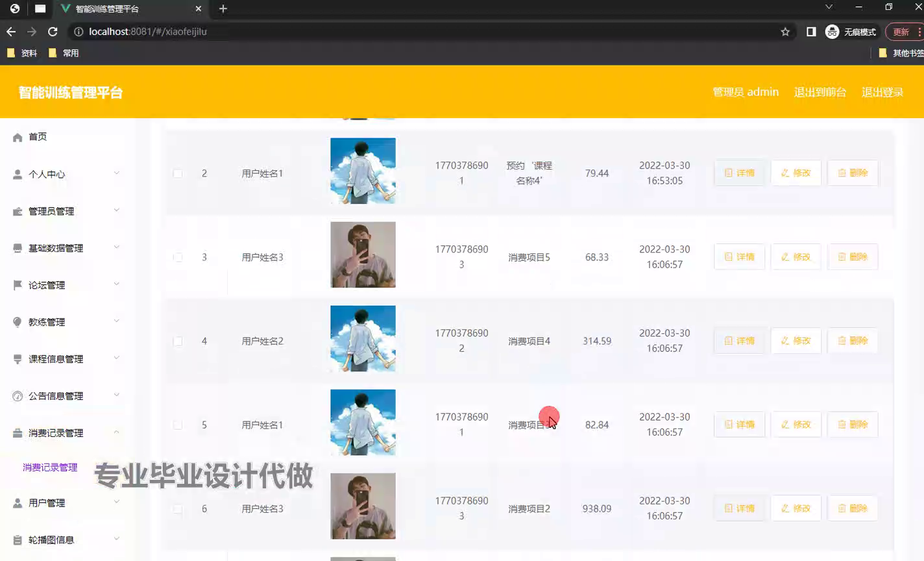This screenshot has width=924, height=561.
Task: Click 退出到前台 in the header
Action: (x=820, y=92)
